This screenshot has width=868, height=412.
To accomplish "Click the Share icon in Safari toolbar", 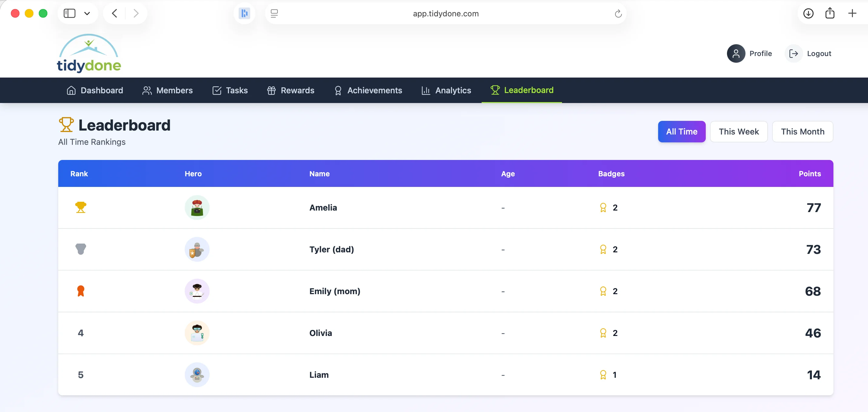I will pos(830,13).
